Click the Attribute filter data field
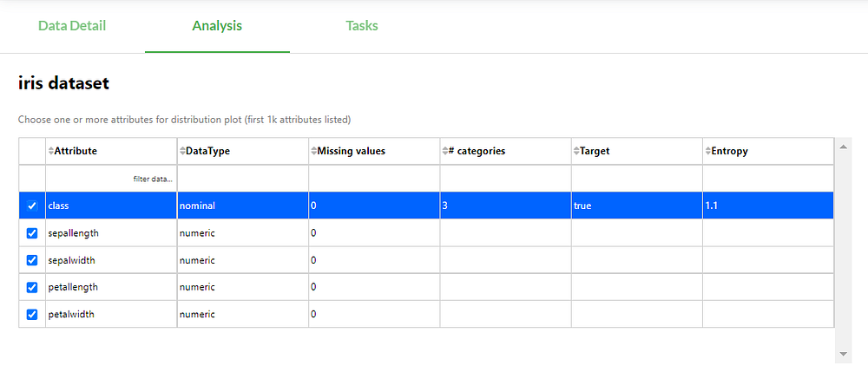The image size is (868, 372). [x=111, y=179]
